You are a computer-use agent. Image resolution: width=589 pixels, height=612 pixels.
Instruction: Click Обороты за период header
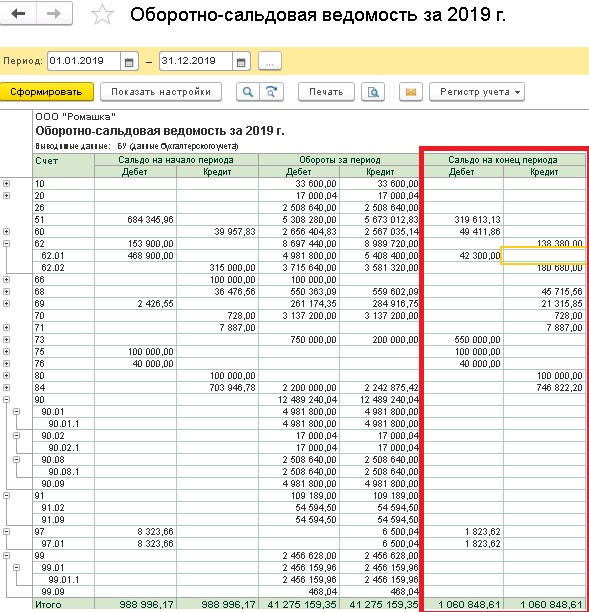coord(340,160)
